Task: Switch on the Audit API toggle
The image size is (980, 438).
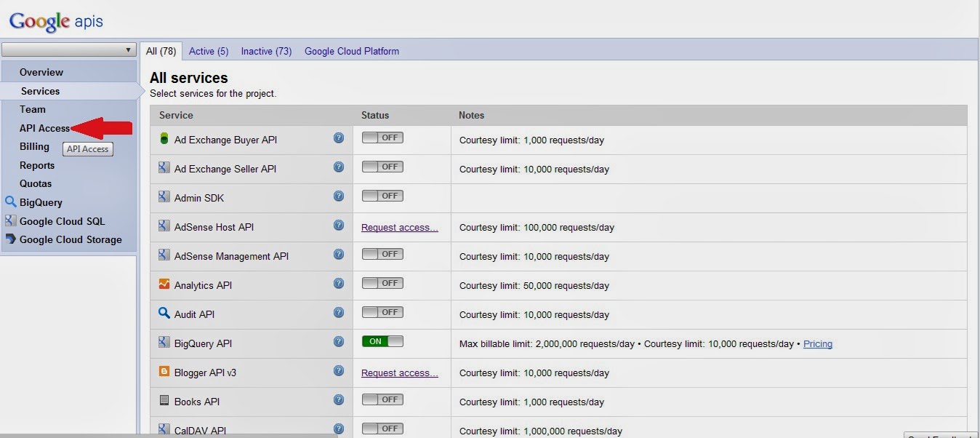Action: tap(382, 312)
